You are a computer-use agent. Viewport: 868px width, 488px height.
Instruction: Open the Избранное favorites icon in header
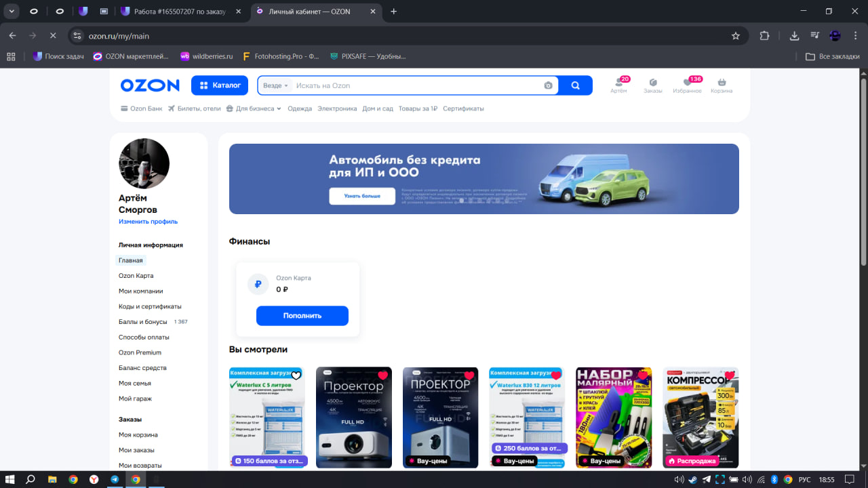pyautogui.click(x=687, y=85)
